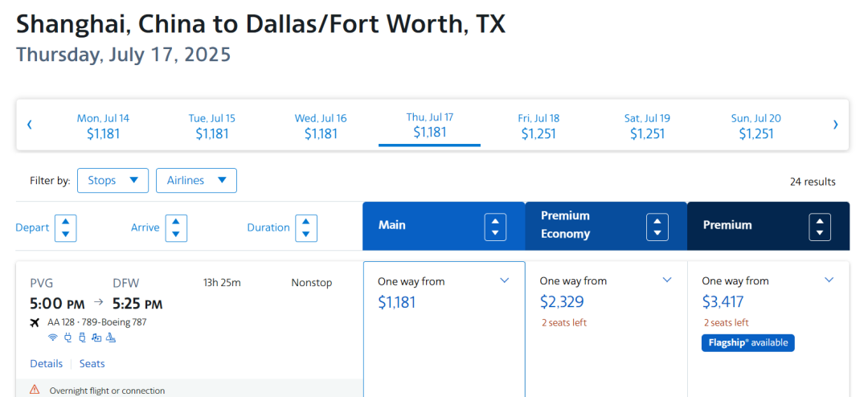Open the flight Details link
Screen dimensions: 868x397
(47, 363)
